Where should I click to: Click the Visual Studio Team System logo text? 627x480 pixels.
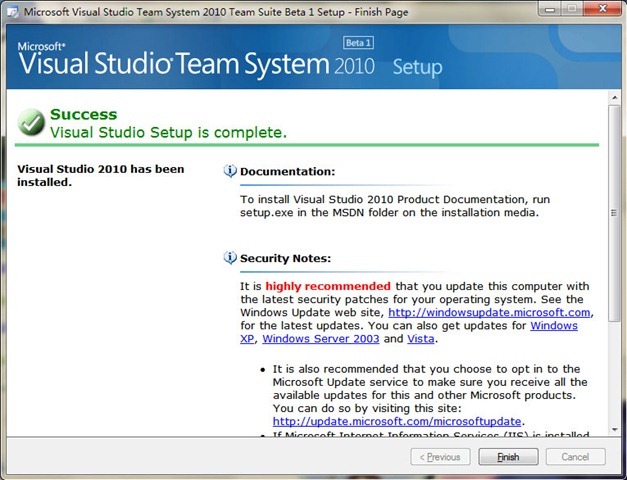pyautogui.click(x=196, y=63)
